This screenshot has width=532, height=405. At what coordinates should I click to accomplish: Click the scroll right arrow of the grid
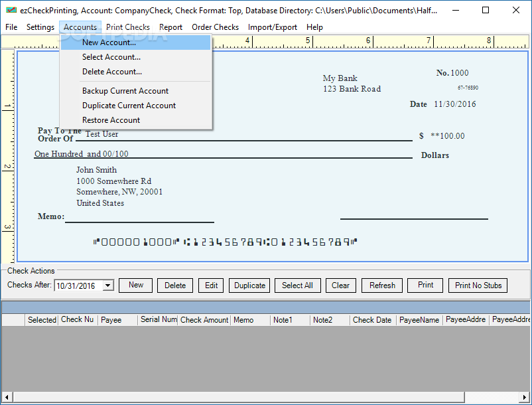pyautogui.click(x=524, y=396)
